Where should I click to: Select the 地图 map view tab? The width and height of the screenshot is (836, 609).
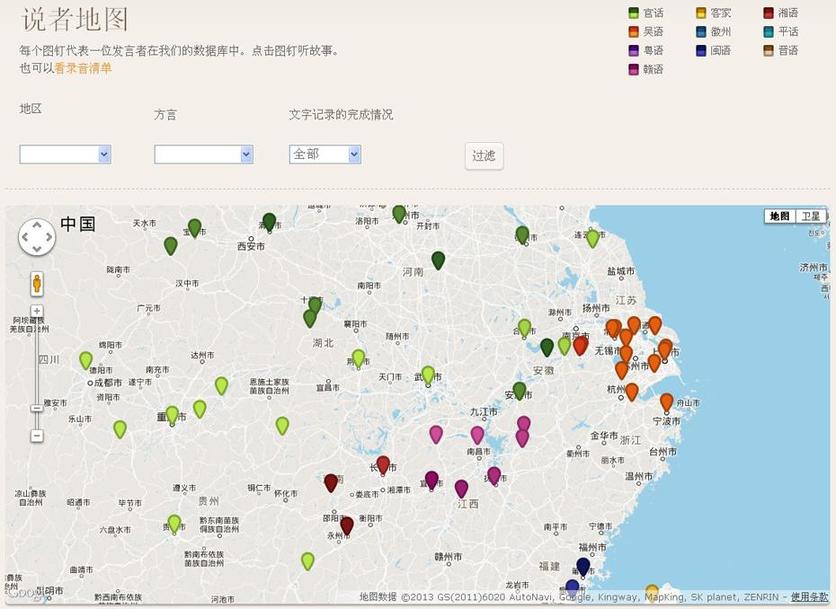778,216
